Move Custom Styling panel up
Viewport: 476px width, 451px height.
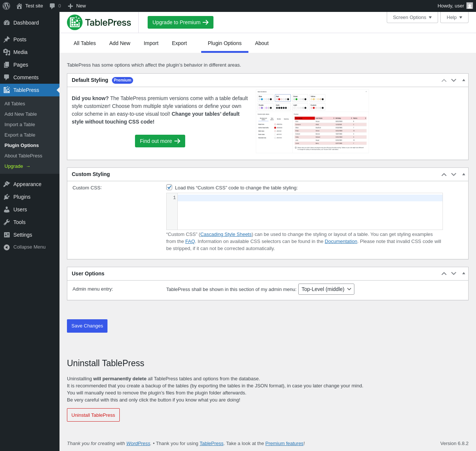tap(444, 175)
